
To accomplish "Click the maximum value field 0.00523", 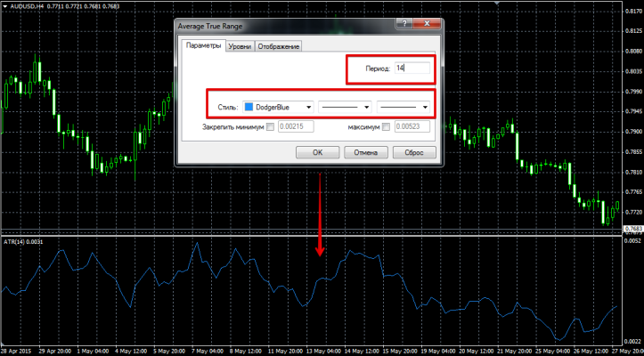I will click(412, 127).
